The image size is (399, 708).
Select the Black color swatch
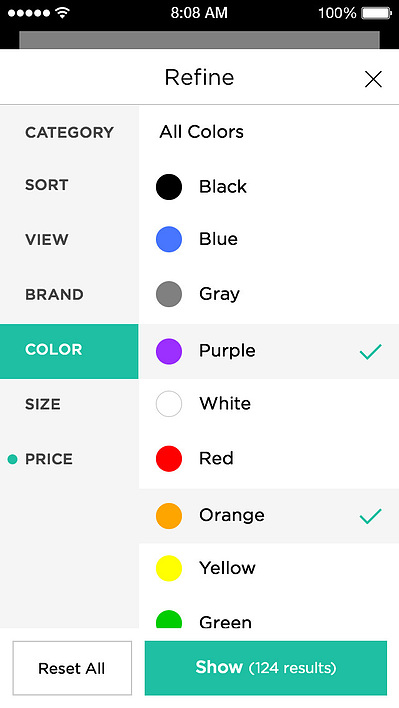coord(169,187)
